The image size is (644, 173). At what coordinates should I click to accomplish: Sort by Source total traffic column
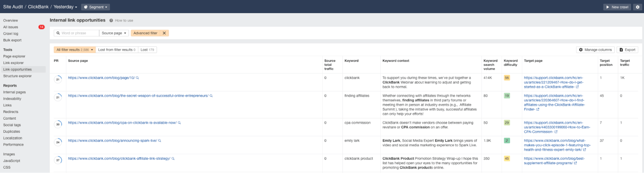[330, 65]
